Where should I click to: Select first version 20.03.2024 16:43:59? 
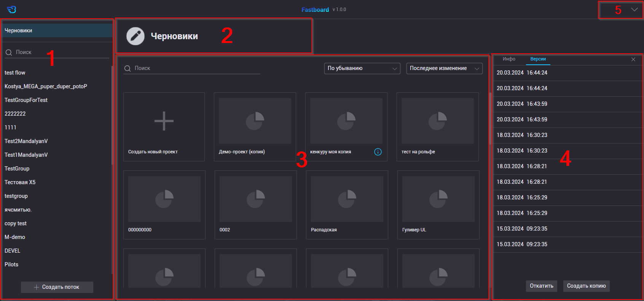(568, 104)
